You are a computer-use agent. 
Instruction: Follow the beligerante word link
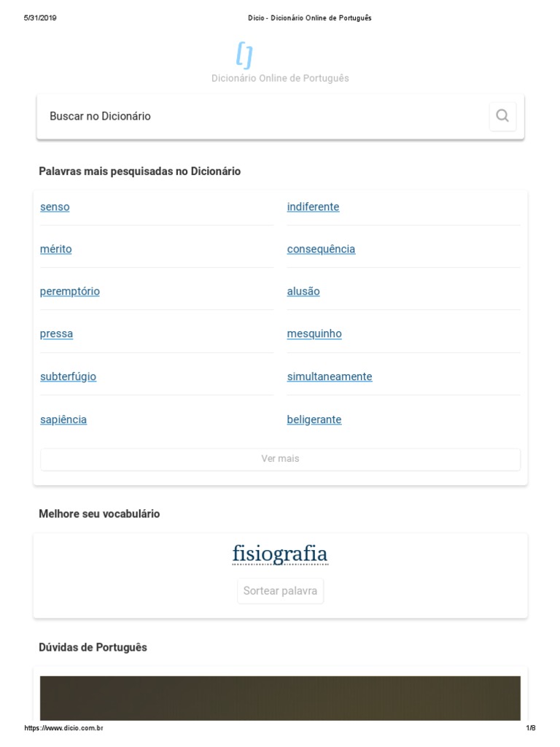click(x=314, y=419)
